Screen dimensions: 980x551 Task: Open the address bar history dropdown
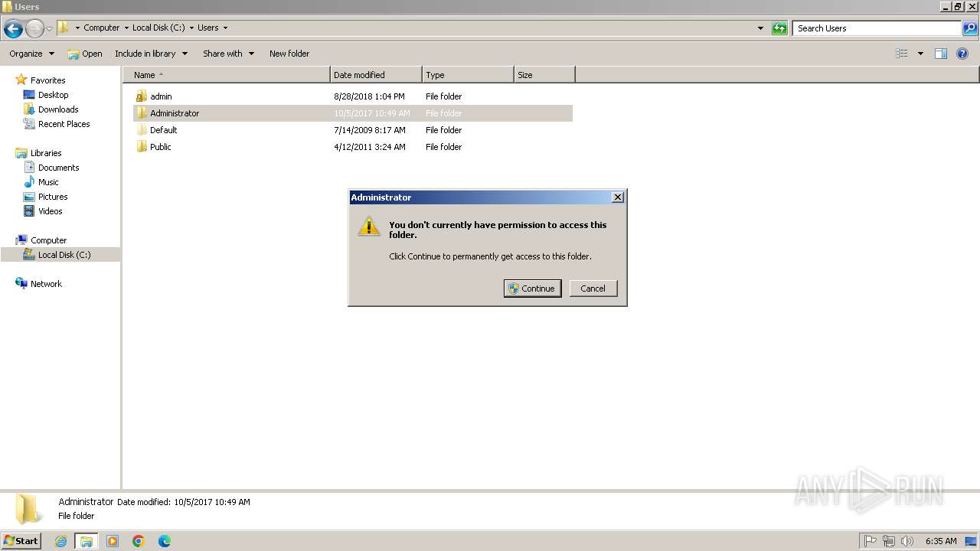coord(760,28)
